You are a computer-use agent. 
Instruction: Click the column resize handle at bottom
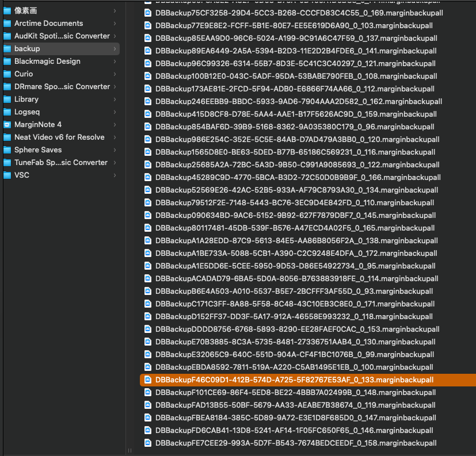coord(130,451)
